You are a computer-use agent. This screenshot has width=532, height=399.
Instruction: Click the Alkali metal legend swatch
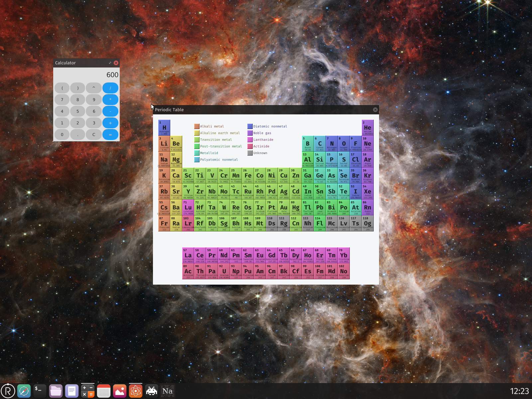(x=197, y=126)
